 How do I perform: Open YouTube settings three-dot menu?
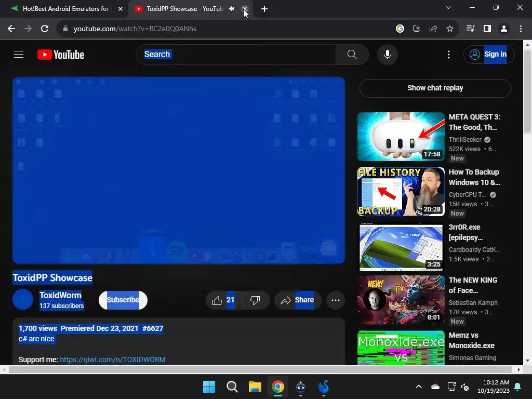(448, 54)
